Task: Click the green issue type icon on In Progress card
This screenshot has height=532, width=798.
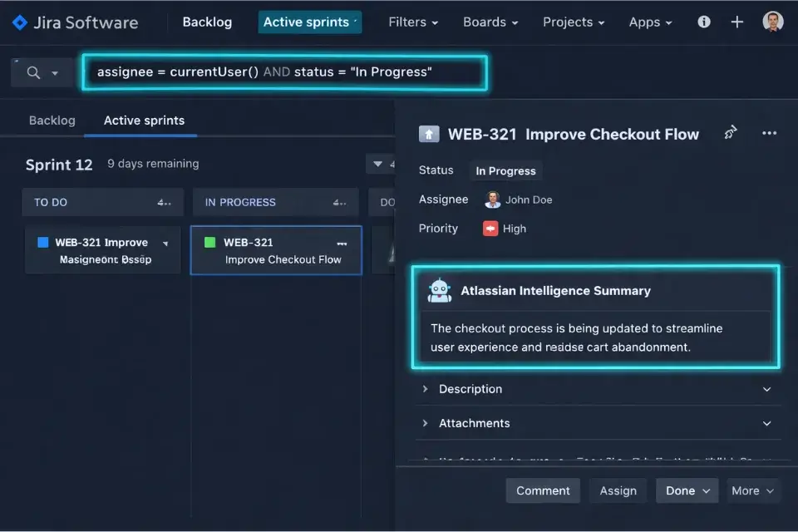Action: [209, 242]
